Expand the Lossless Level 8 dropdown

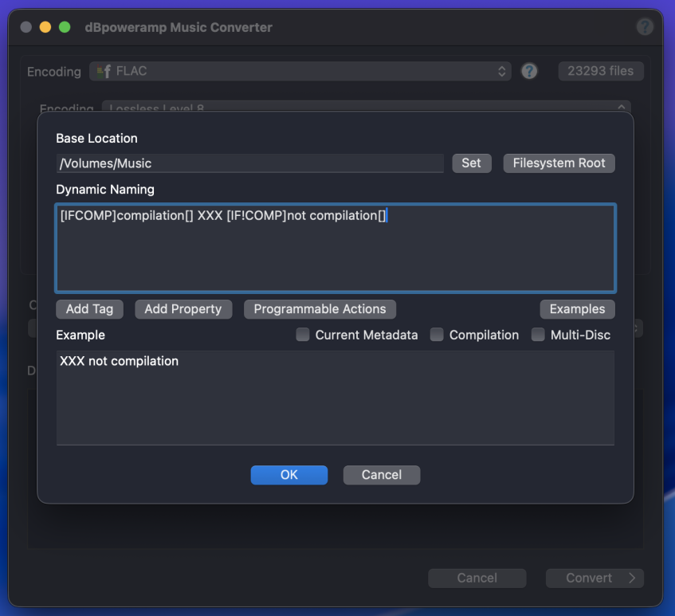click(367, 106)
